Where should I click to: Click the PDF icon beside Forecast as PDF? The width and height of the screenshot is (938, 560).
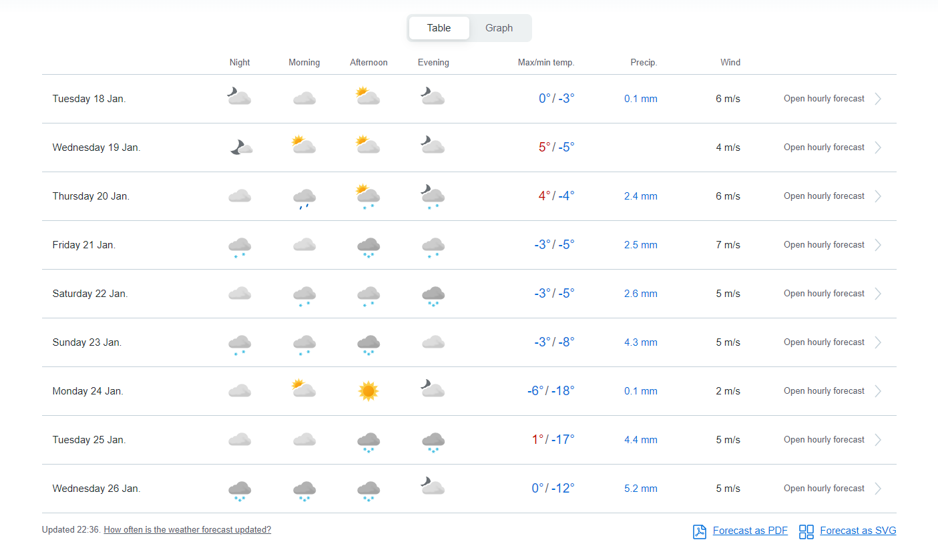pos(699,531)
